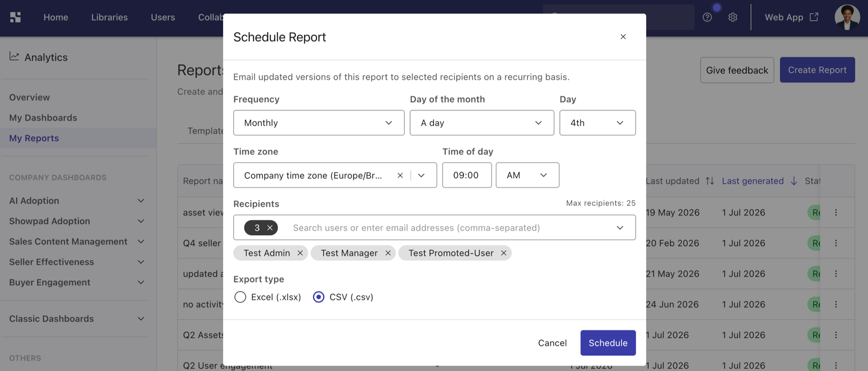Expand AI Adoption dashboards

point(141,201)
